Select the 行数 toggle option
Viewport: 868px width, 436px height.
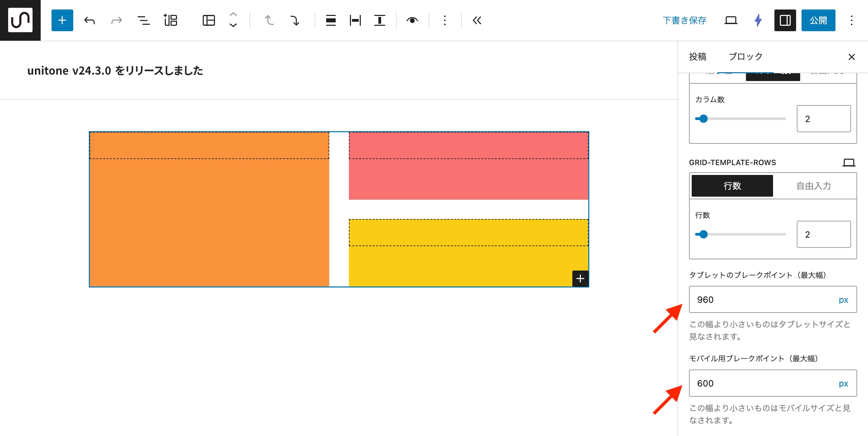[x=732, y=186]
